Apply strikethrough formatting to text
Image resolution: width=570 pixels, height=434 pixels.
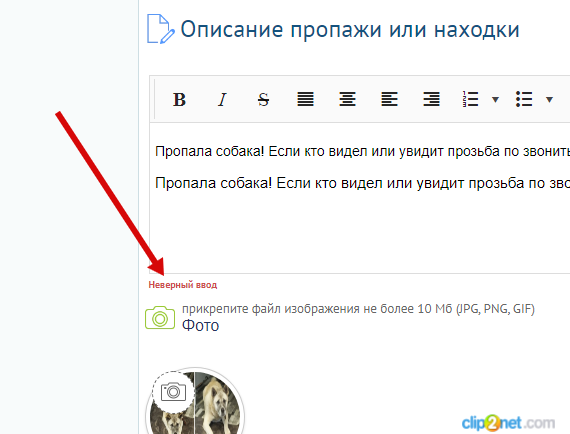click(264, 99)
